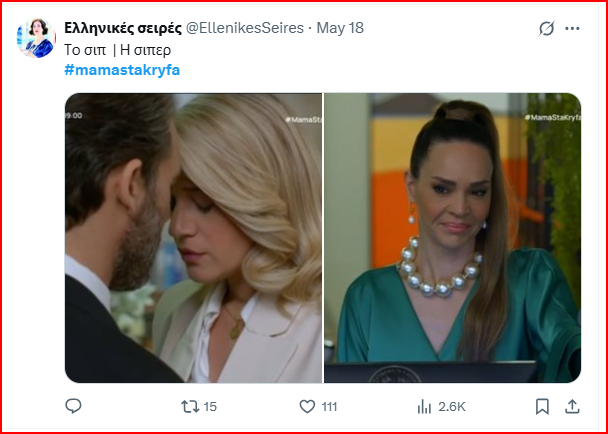Click the Grok circle icon beside the date
The width and height of the screenshot is (608, 434).
(546, 29)
